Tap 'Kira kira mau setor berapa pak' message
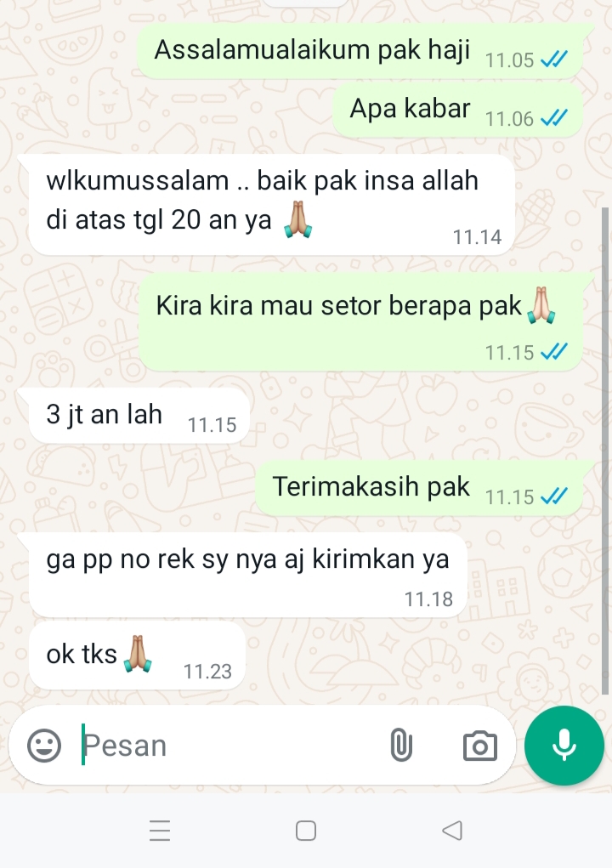 pos(361,321)
